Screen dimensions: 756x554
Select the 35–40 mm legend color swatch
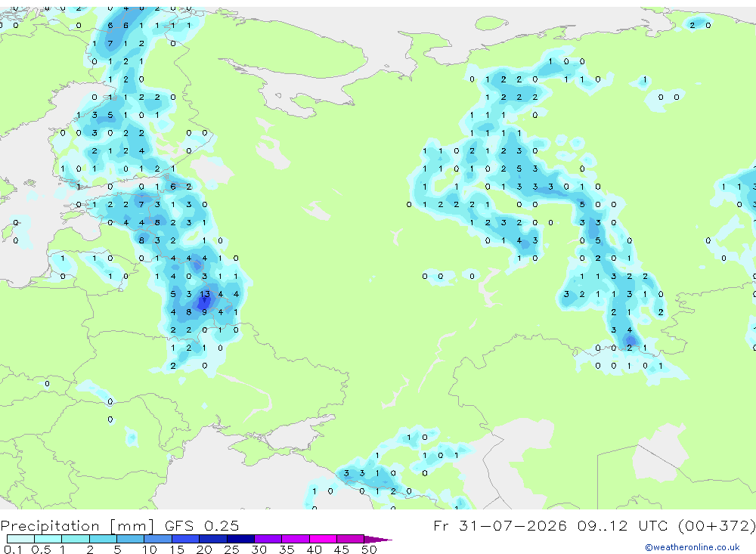296,539
